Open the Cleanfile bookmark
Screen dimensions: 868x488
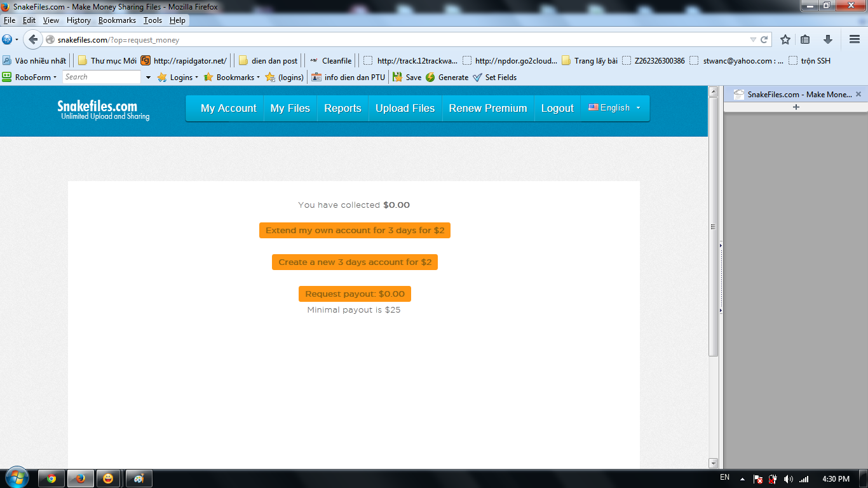pos(330,61)
